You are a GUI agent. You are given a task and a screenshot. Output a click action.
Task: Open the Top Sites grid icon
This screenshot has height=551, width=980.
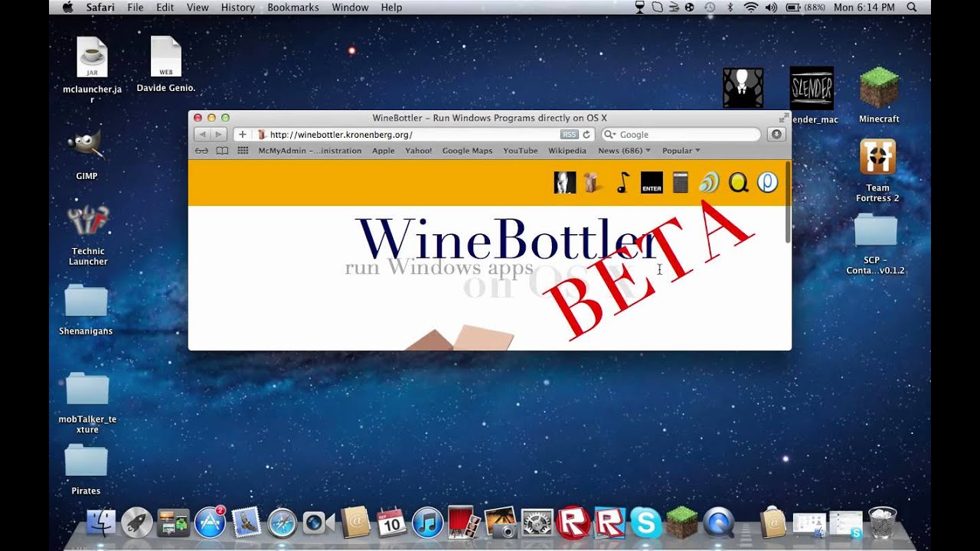pyautogui.click(x=243, y=151)
